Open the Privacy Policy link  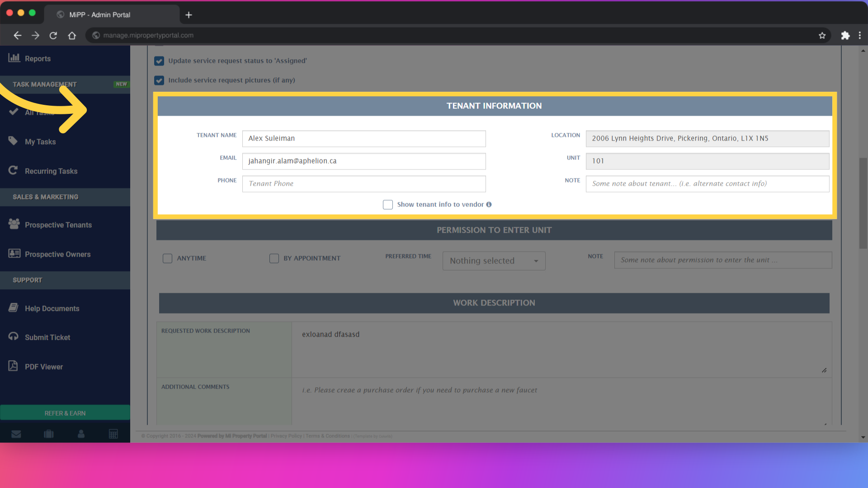[x=286, y=436]
